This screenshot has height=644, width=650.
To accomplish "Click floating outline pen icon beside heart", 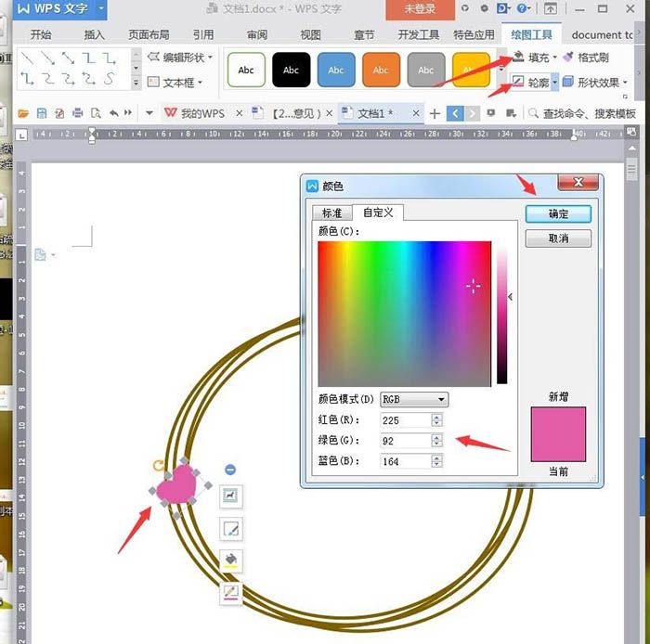I will point(230,593).
